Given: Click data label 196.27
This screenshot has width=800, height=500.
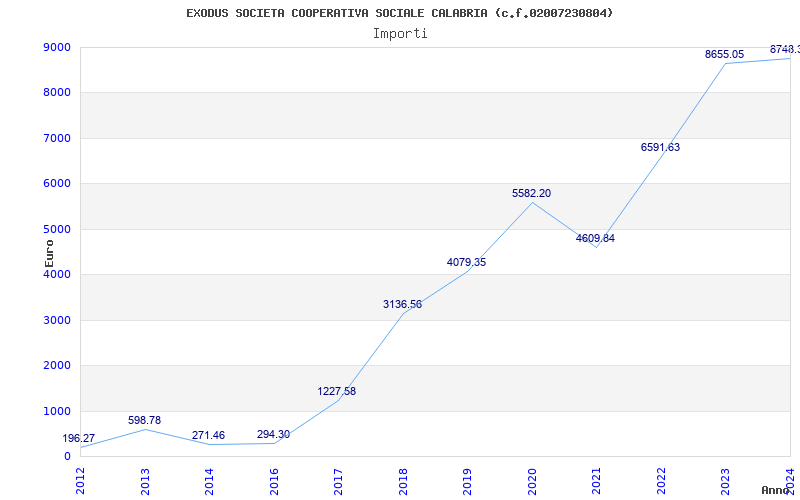Looking at the screenshot, I should pos(79,439).
